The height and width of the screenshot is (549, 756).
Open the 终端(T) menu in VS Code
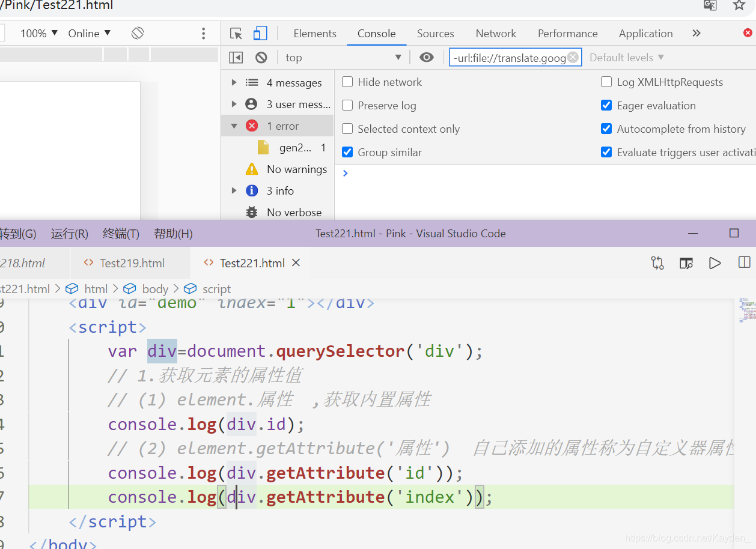[121, 234]
